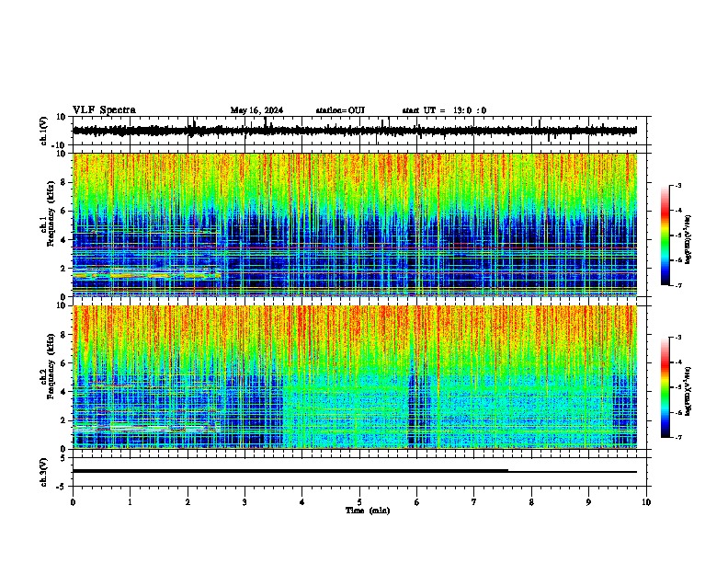The height and width of the screenshot is (563, 728).
Task: Click the time axis tick label "9"
Action: pos(588,502)
